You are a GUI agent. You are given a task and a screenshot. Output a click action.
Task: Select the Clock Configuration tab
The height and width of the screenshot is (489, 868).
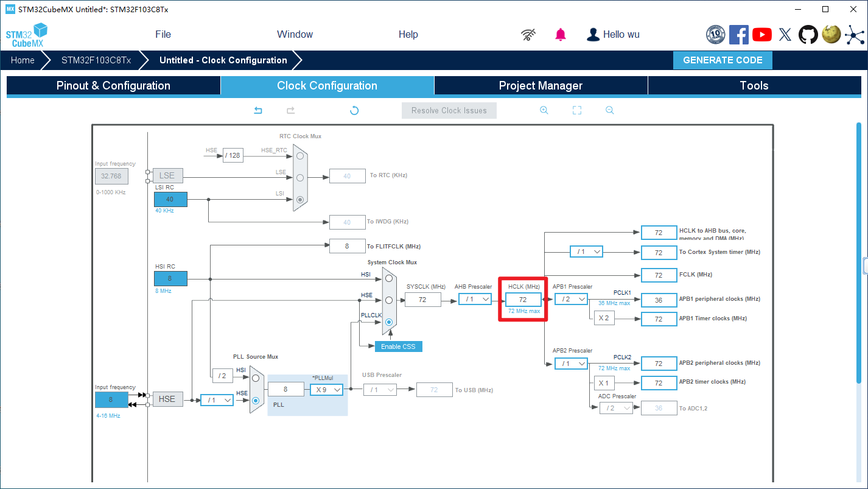(327, 86)
